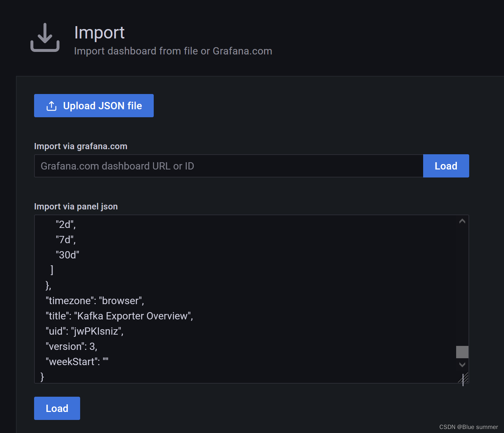Click Load beside the Grafana.com URL field
504x433 pixels.
(x=446, y=166)
